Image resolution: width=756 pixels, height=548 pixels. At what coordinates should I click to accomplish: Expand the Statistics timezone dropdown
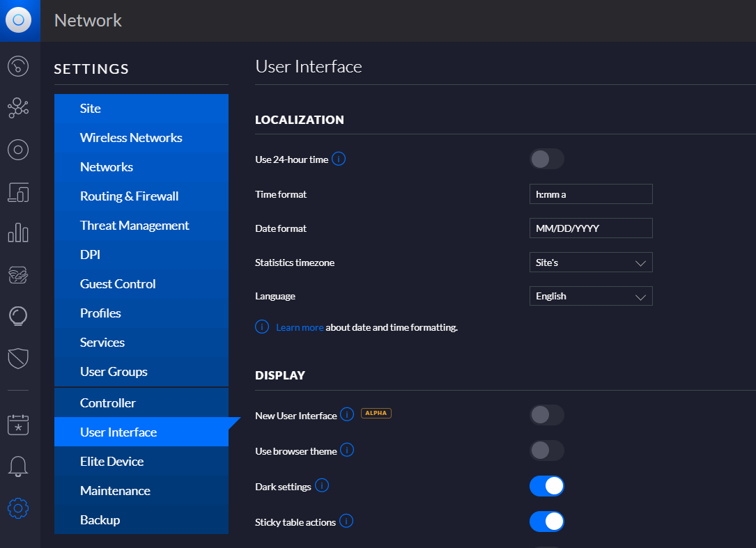coord(590,263)
